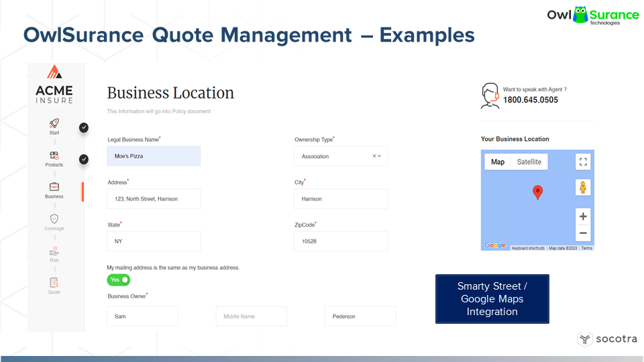Select the Business briefcase step icon
The height and width of the screenshot is (362, 644).
54,187
